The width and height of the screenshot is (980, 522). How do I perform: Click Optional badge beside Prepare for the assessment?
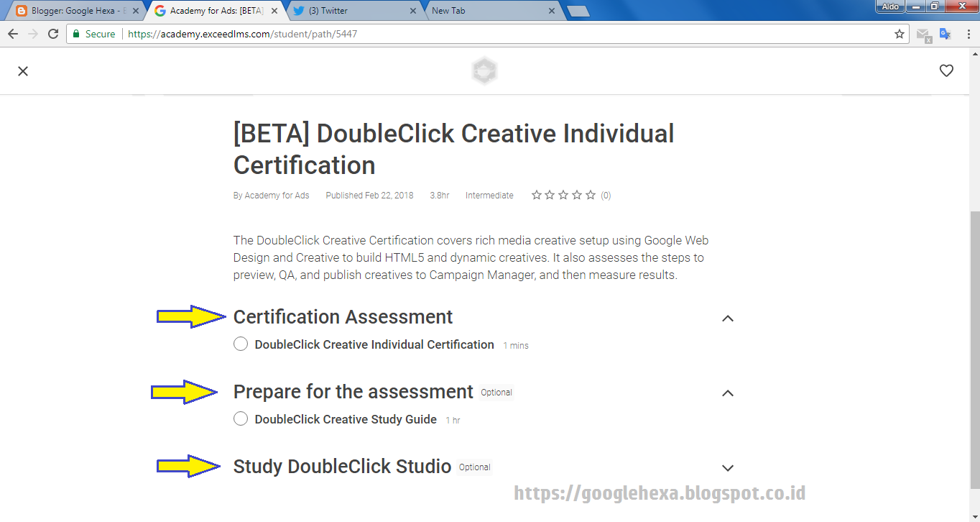(x=496, y=393)
